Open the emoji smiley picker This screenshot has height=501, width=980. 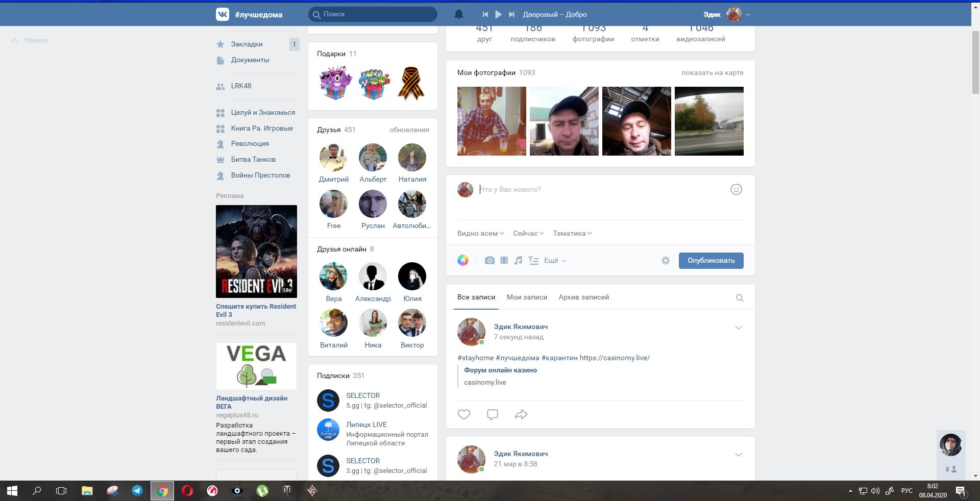coord(736,189)
